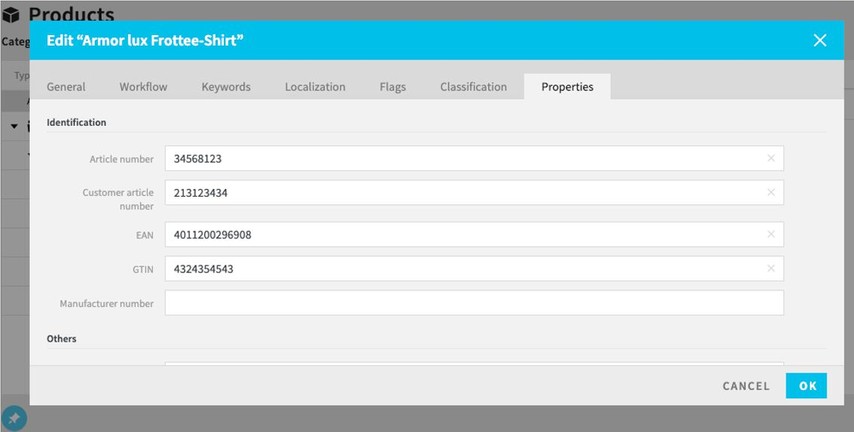Cancel the edit dialog
This screenshot has height=432, width=854.
point(746,386)
